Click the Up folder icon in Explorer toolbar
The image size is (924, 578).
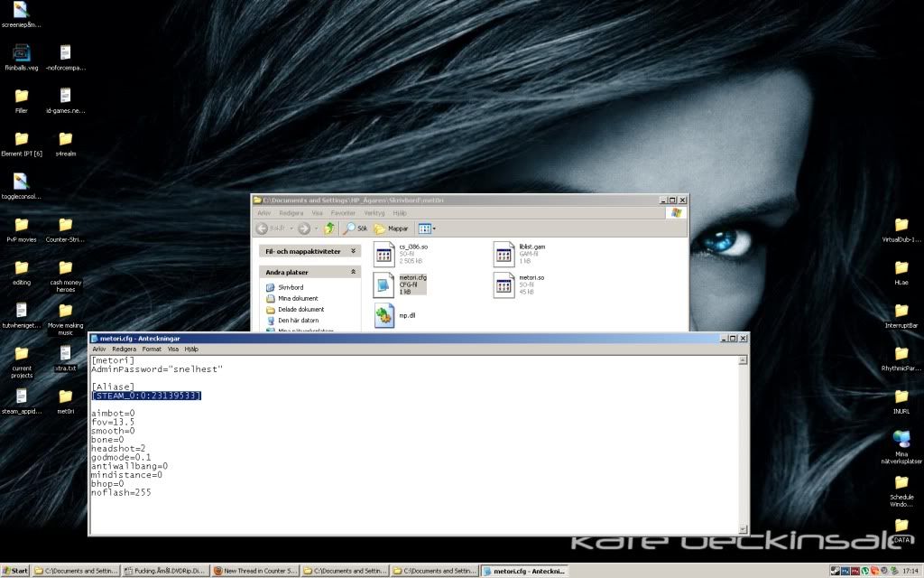pos(330,228)
